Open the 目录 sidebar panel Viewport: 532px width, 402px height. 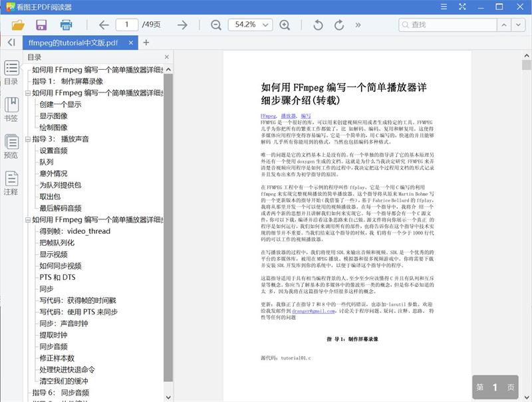click(11, 72)
